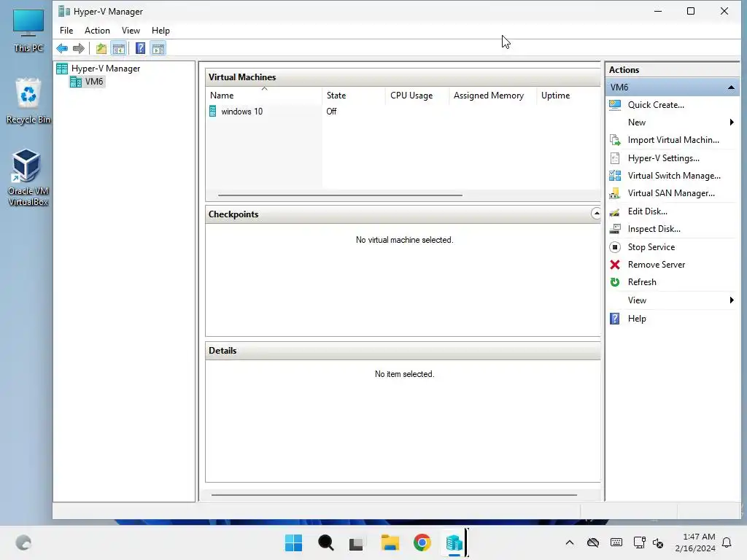
Task: Open the Windows Start menu
Action: [293, 542]
